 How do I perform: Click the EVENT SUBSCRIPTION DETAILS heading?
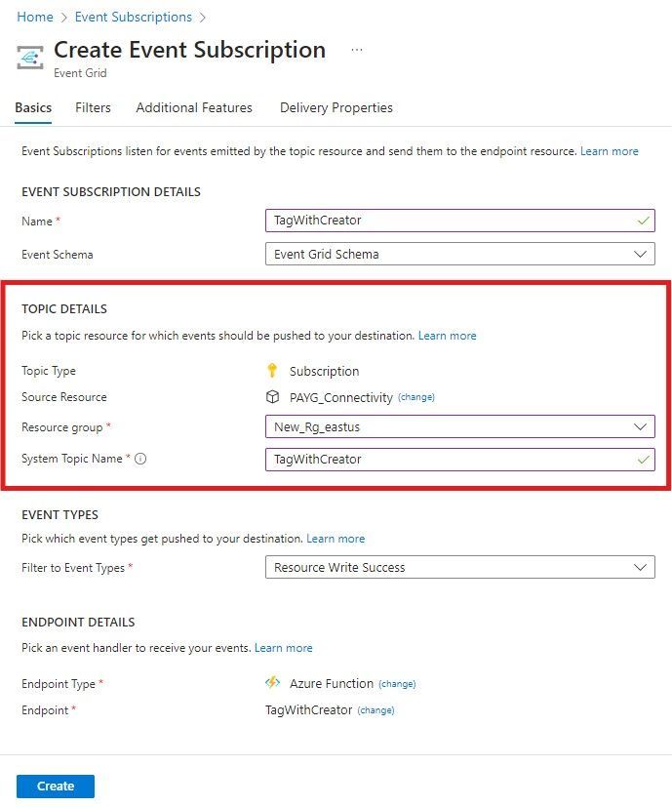[111, 192]
